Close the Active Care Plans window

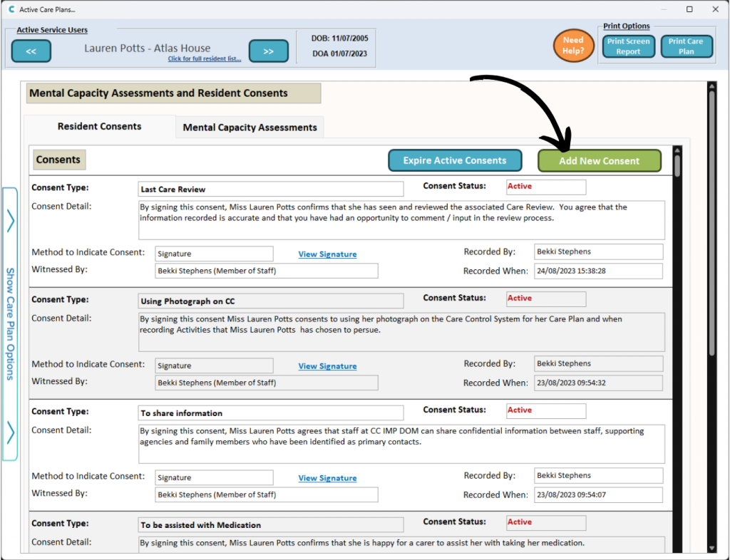(x=716, y=9)
